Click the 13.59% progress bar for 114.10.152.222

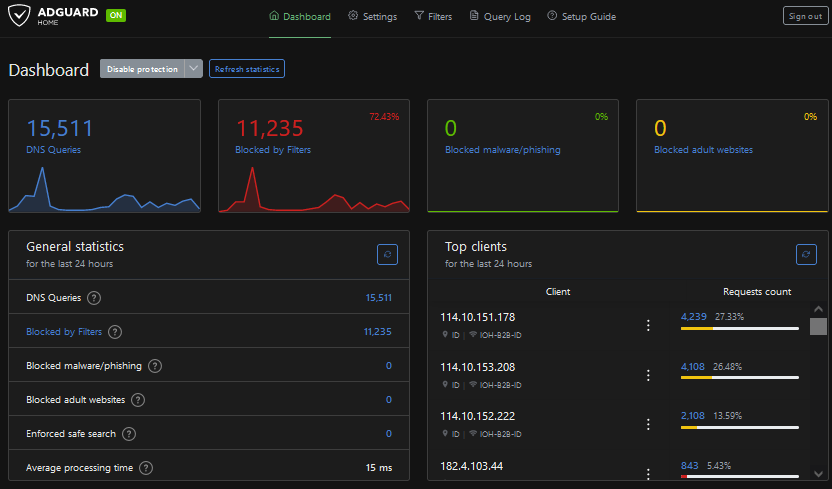tap(740, 427)
